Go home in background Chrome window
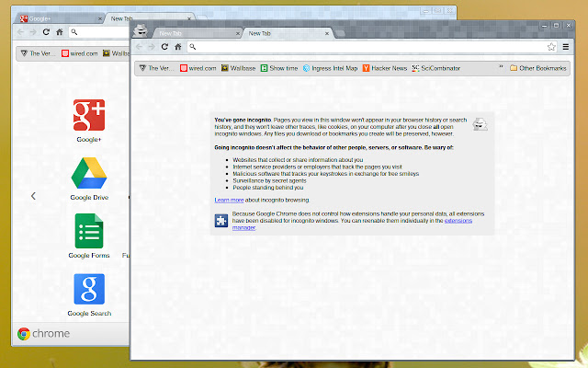This screenshot has height=368, width=588. tap(59, 32)
